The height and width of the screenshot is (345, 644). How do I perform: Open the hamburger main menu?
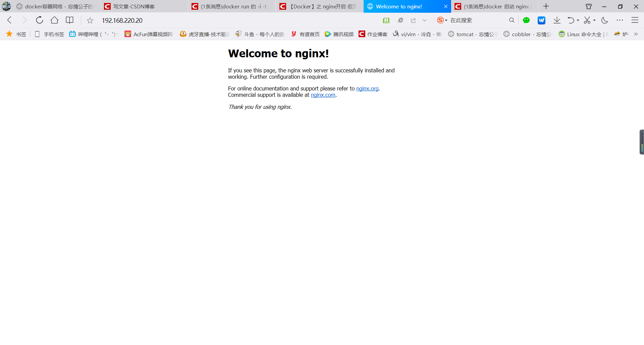point(635,20)
